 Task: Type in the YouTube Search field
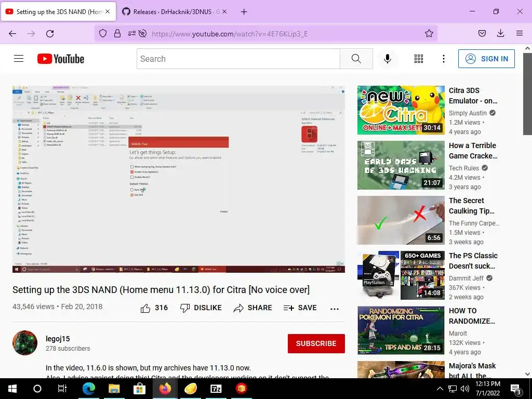point(238,59)
